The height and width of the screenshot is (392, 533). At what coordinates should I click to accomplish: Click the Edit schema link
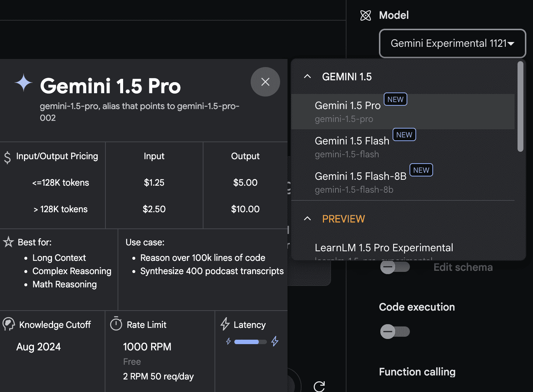click(463, 267)
